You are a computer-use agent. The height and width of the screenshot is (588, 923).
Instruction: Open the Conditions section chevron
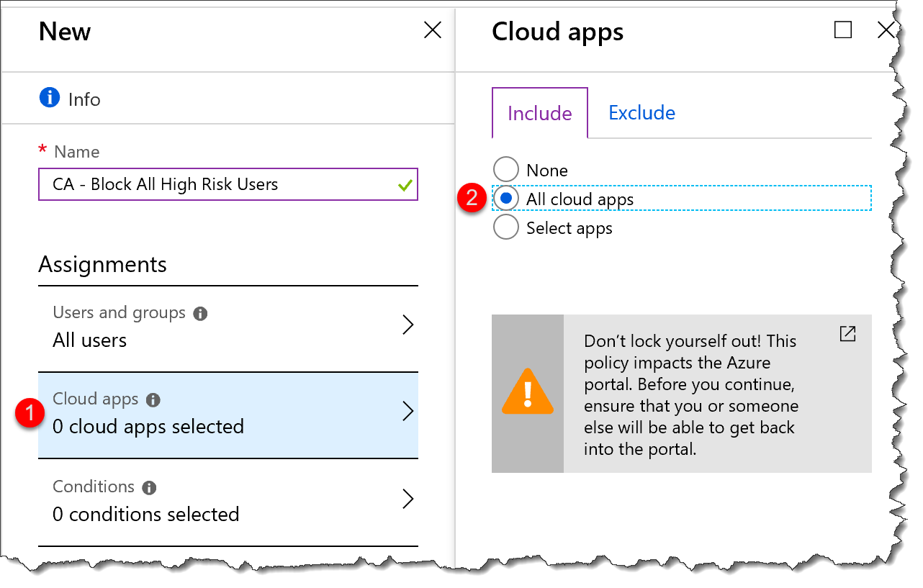pos(408,499)
